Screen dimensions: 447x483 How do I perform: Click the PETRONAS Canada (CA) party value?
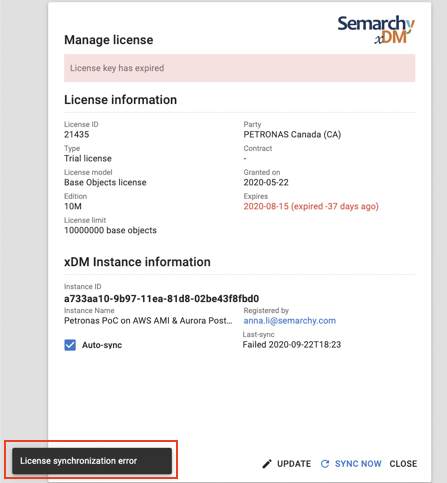(292, 134)
